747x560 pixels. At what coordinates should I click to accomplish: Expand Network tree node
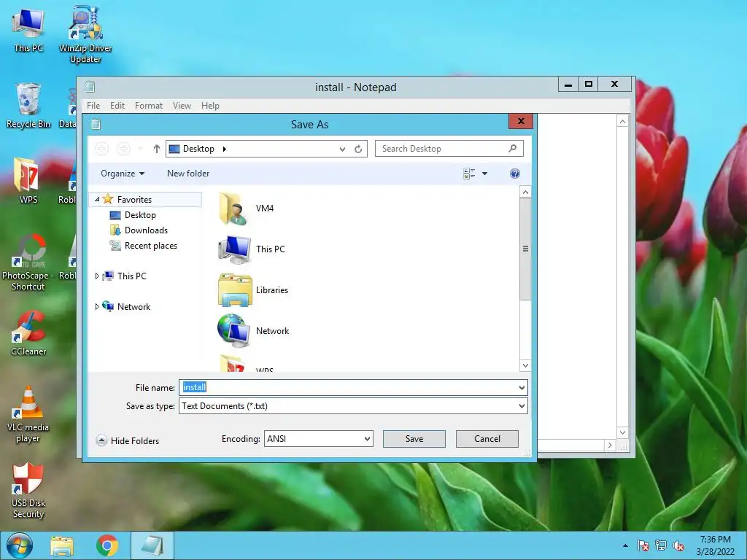pos(97,307)
